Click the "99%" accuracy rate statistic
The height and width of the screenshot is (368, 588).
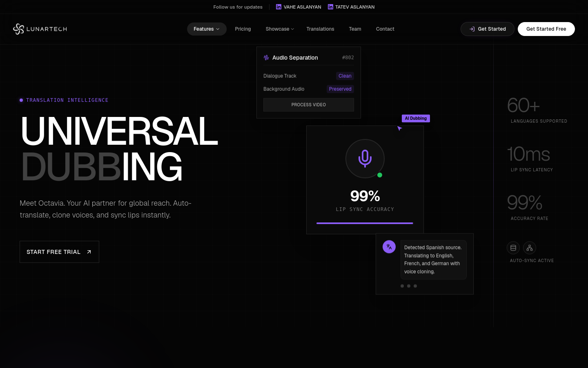pos(525,202)
